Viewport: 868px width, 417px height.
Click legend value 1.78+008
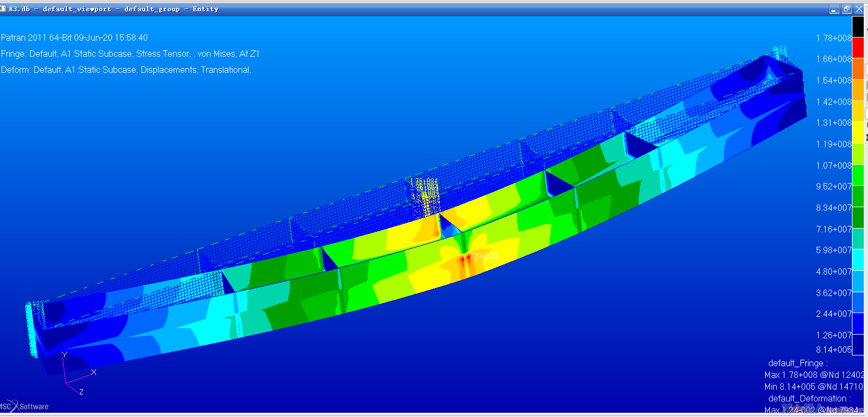(x=834, y=38)
